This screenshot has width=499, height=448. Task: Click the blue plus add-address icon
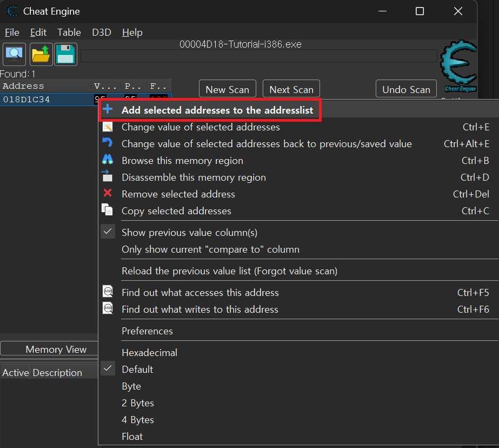click(108, 110)
